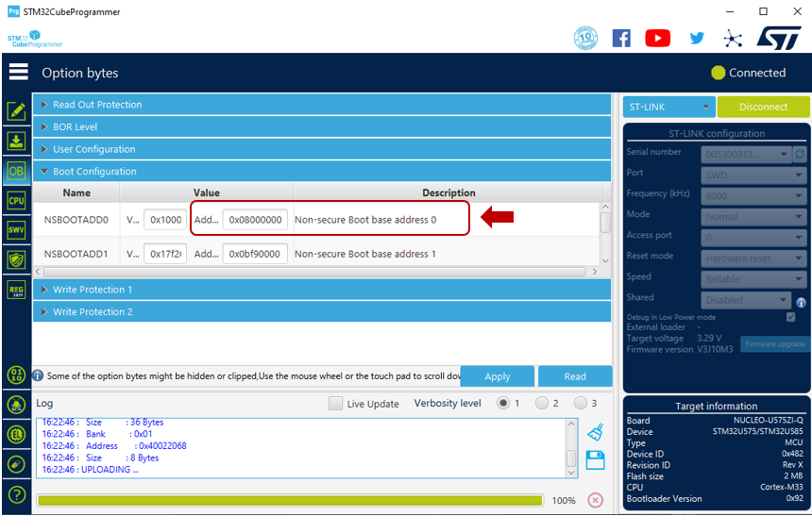Expand the BOR Level section
Viewport: 812px width, 516px height.
[x=322, y=126]
